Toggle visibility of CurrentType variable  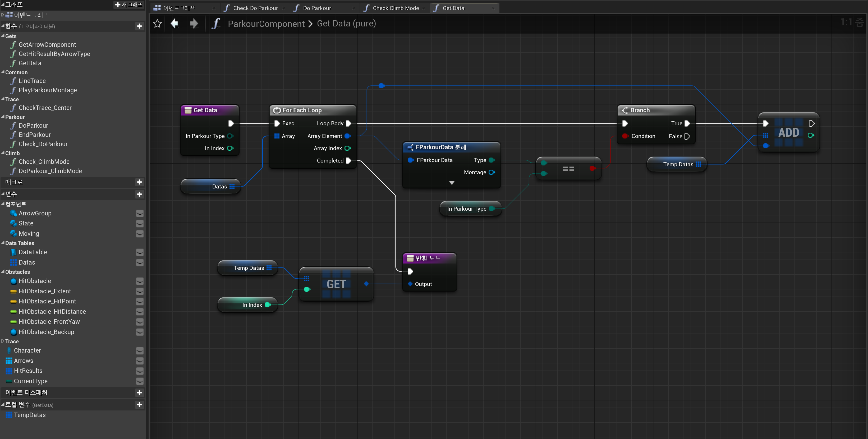point(140,381)
